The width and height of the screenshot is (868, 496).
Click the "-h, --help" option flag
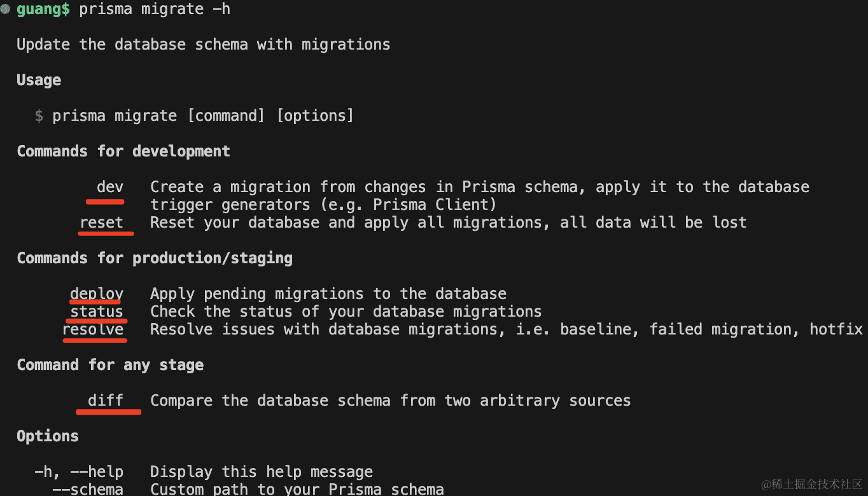point(79,472)
